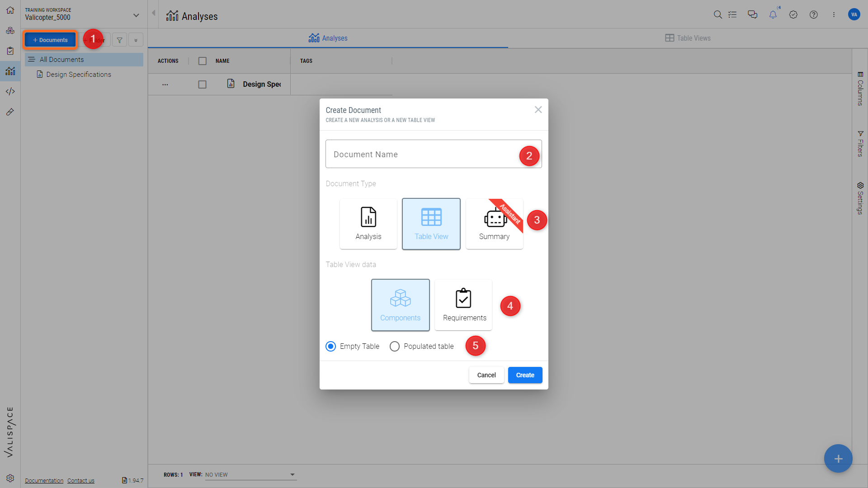This screenshot has width=868, height=488.
Task: Open the Filters side panel
Action: [x=860, y=144]
